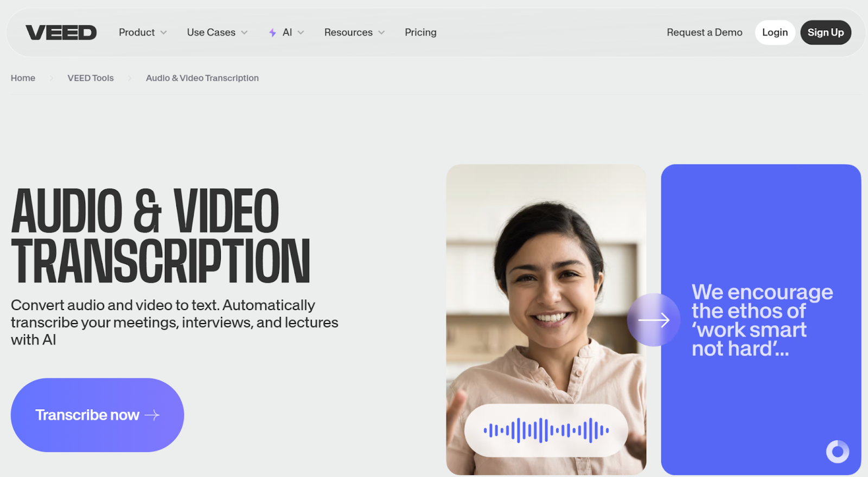The width and height of the screenshot is (868, 477).
Task: Click the audio waveform pill on the photo
Action: (546, 430)
